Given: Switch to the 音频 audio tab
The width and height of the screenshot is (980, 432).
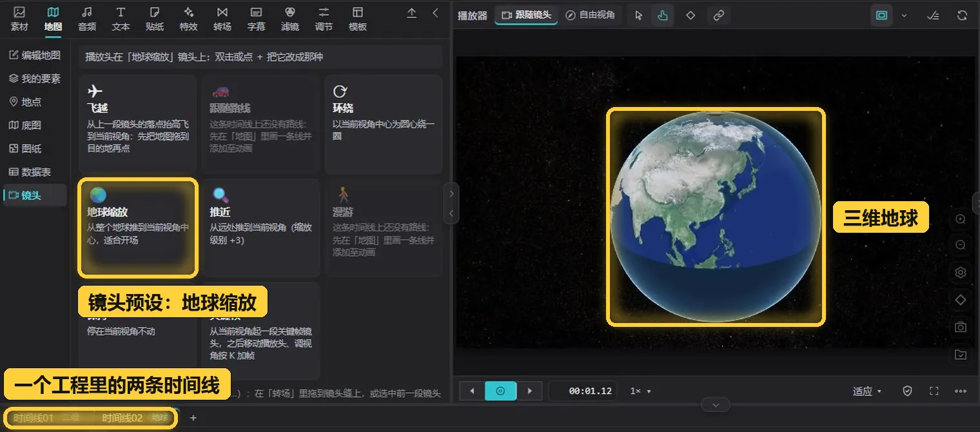Looking at the screenshot, I should (87, 19).
